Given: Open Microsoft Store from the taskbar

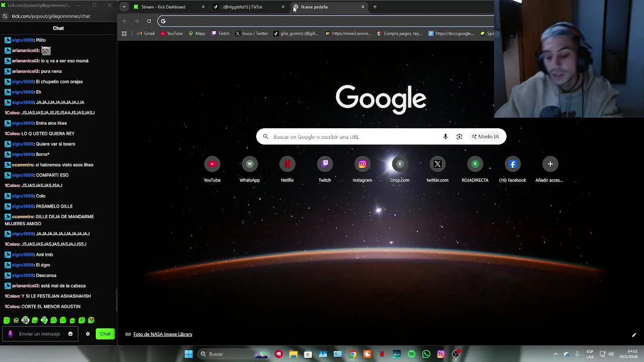Looking at the screenshot, I should 308,354.
